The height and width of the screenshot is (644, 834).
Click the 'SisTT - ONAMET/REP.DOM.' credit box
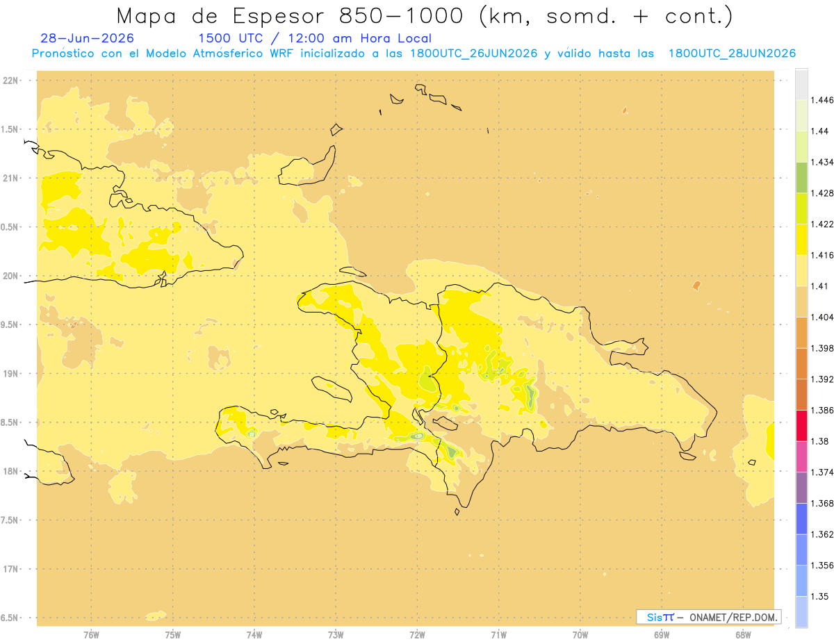click(709, 617)
